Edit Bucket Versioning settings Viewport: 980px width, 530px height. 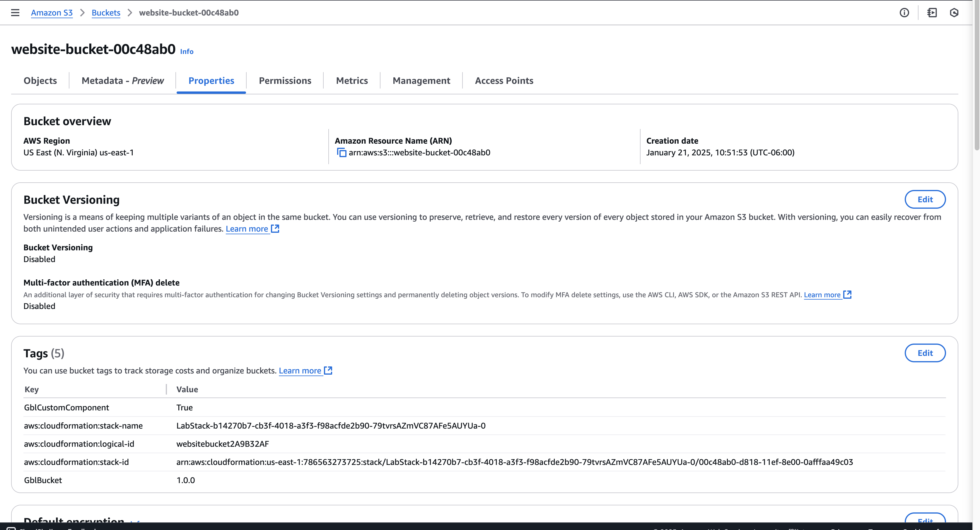click(925, 200)
